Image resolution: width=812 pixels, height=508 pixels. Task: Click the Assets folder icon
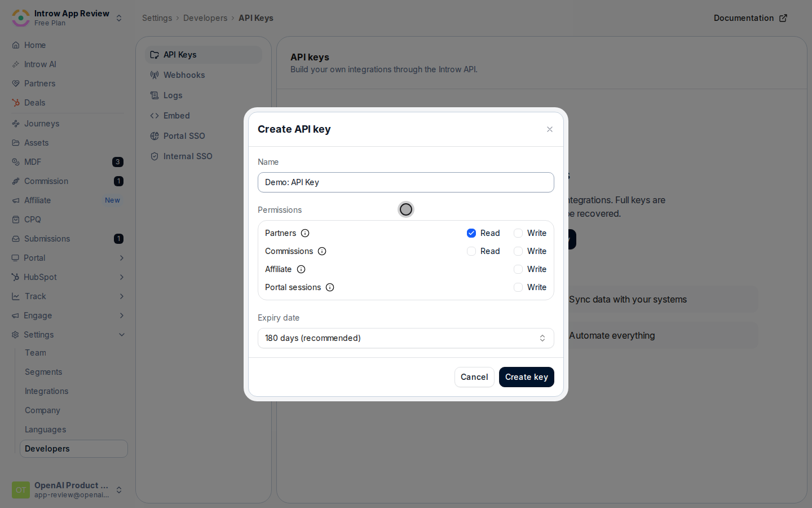[x=16, y=143]
